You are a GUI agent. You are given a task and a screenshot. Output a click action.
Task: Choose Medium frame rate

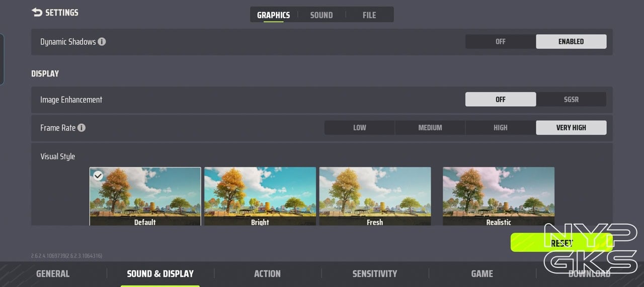tap(430, 128)
